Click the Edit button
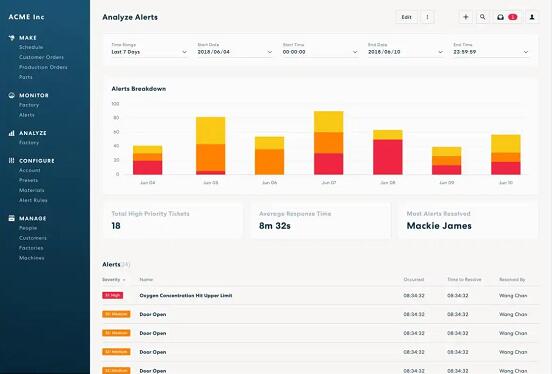The width and height of the screenshot is (552, 374). (x=406, y=17)
